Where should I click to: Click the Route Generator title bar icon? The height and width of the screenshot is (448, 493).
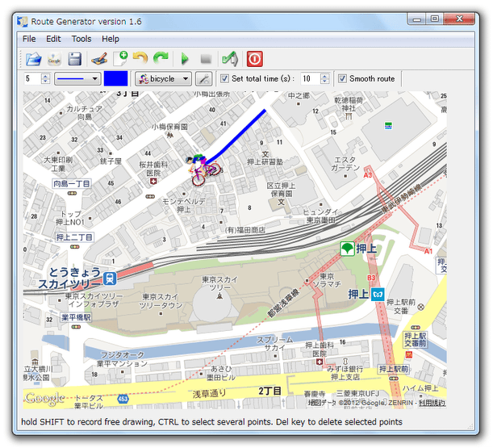point(23,22)
